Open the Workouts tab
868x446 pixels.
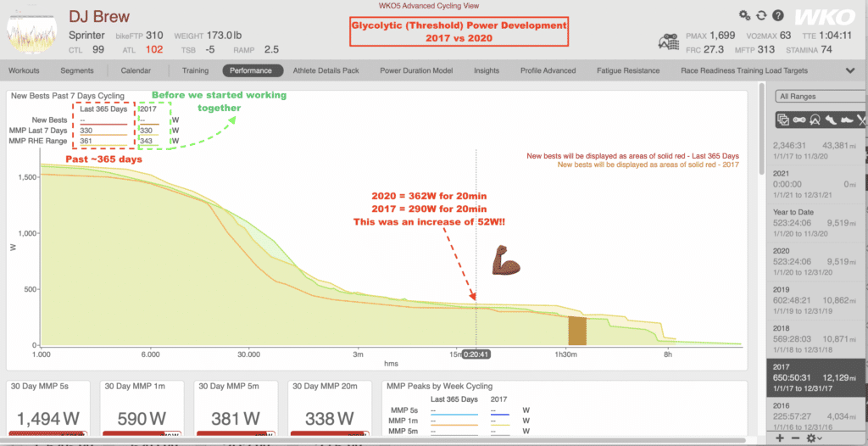[24, 70]
